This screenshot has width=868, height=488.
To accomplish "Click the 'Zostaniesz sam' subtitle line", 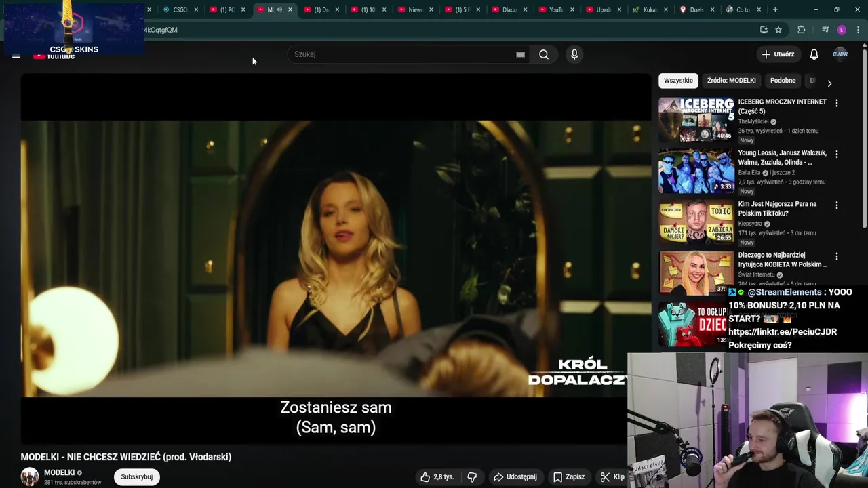I will [x=336, y=407].
